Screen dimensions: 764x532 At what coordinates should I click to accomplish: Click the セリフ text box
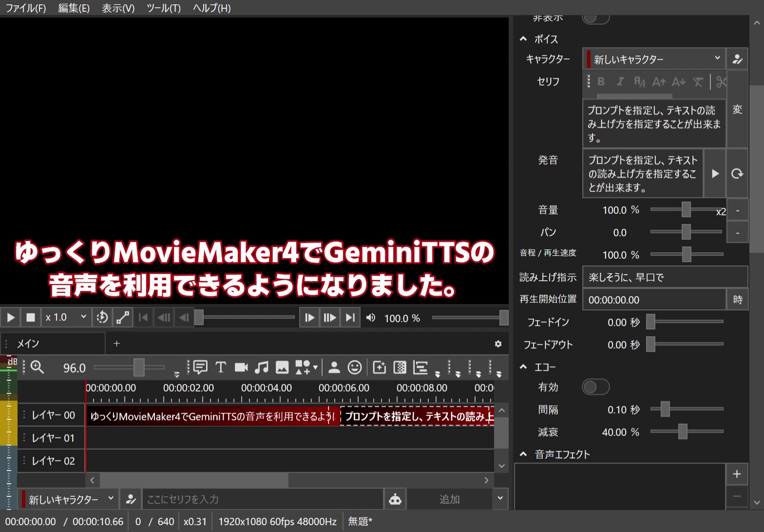(654, 124)
